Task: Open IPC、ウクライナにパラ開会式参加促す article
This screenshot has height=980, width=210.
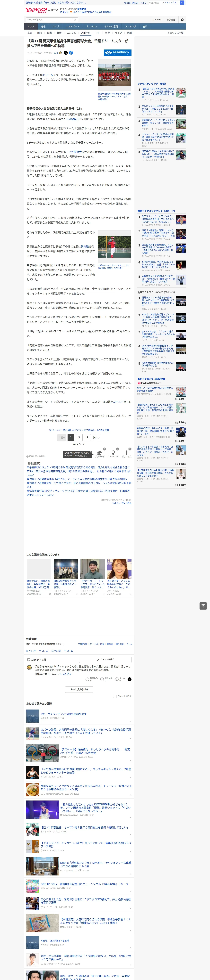Action: click(64, 714)
